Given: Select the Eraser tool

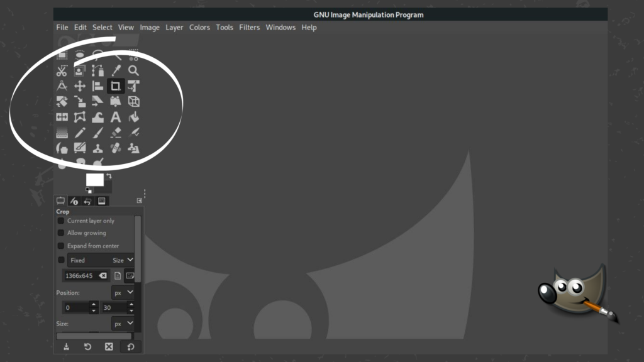Looking at the screenshot, I should 116,133.
